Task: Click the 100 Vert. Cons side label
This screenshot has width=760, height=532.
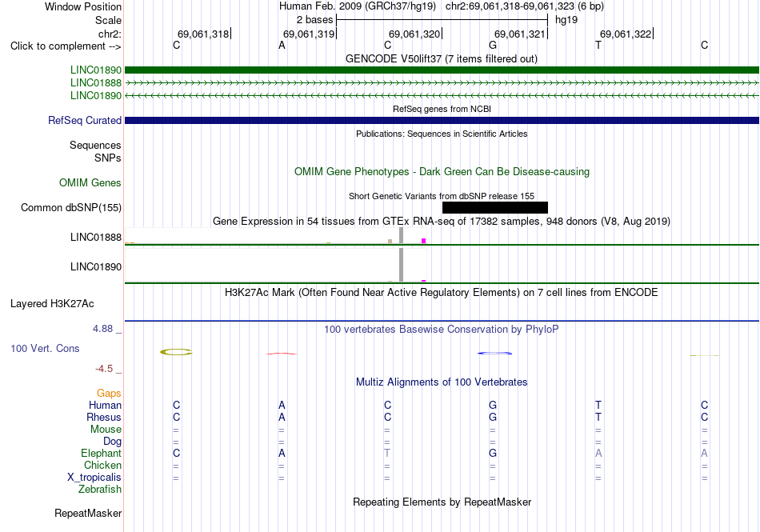Action: 45,348
